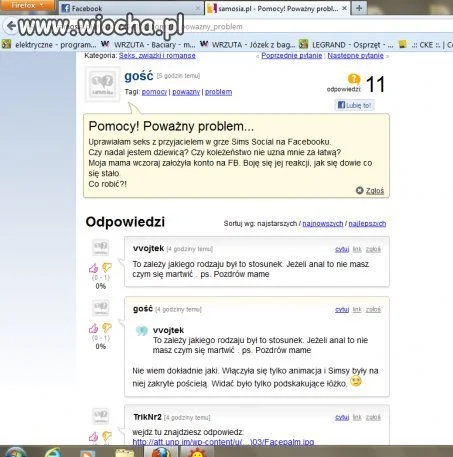The image size is (453, 457).
Task: Sort answers by 'najlepszych'
Action: coord(367,223)
